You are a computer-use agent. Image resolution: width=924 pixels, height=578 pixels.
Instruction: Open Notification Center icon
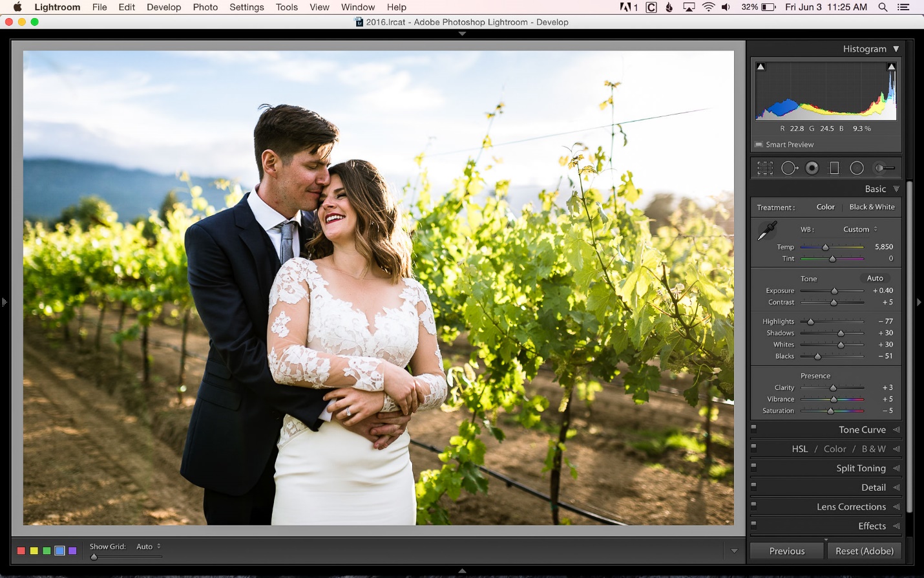click(904, 7)
